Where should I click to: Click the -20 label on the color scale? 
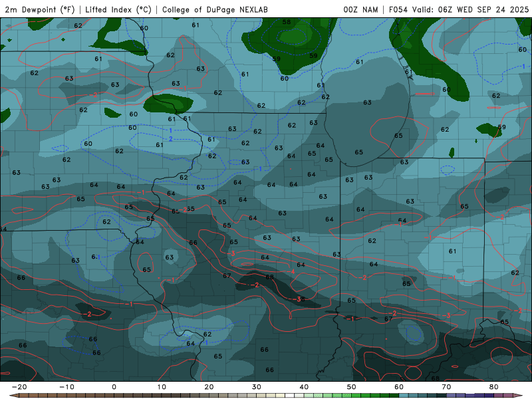pos(19,387)
